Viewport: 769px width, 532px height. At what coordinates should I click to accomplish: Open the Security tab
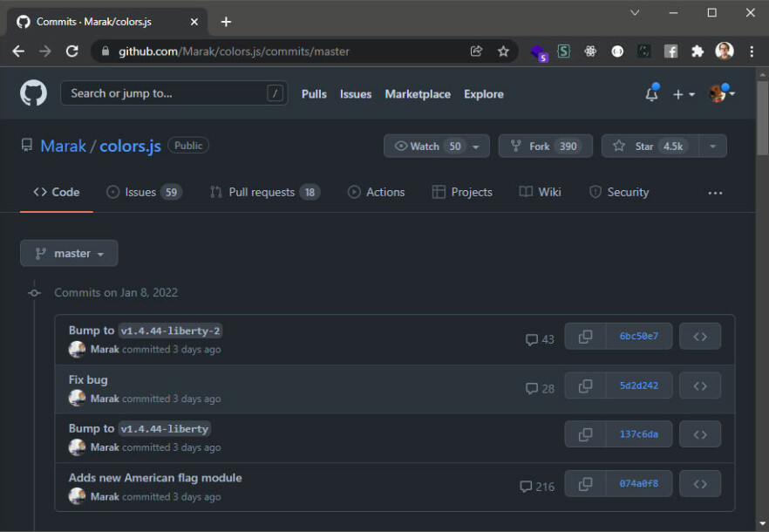[x=619, y=193]
